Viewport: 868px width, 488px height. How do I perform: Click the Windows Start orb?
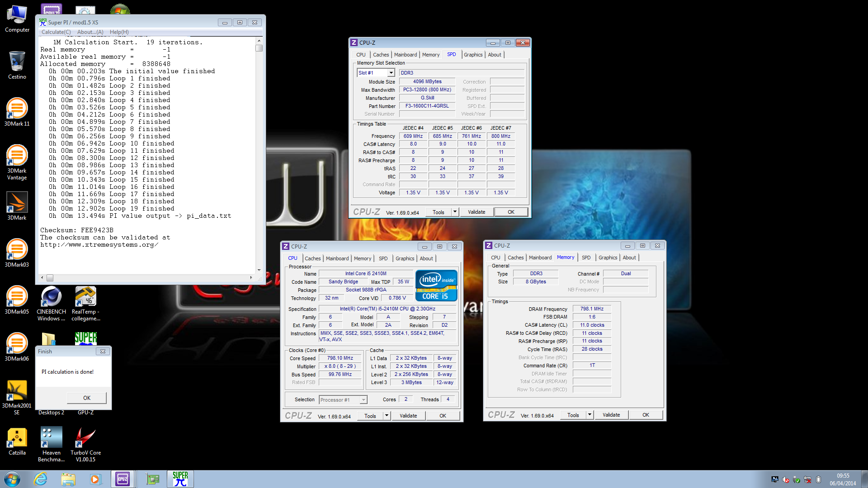coord(12,479)
